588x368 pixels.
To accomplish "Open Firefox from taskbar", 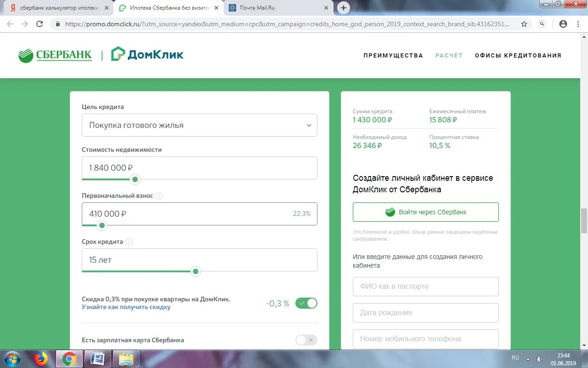I will pos(41,359).
